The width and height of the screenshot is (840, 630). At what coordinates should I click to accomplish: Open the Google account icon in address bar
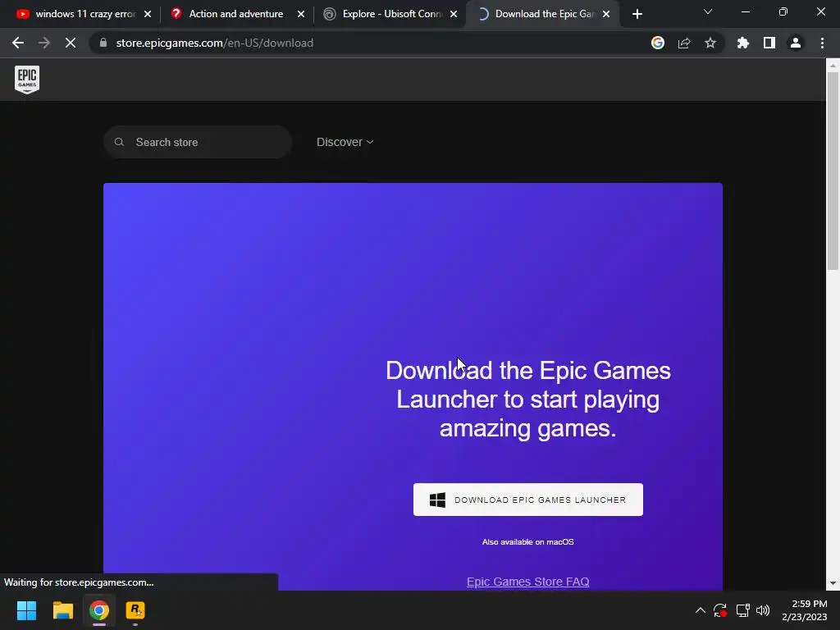point(657,43)
